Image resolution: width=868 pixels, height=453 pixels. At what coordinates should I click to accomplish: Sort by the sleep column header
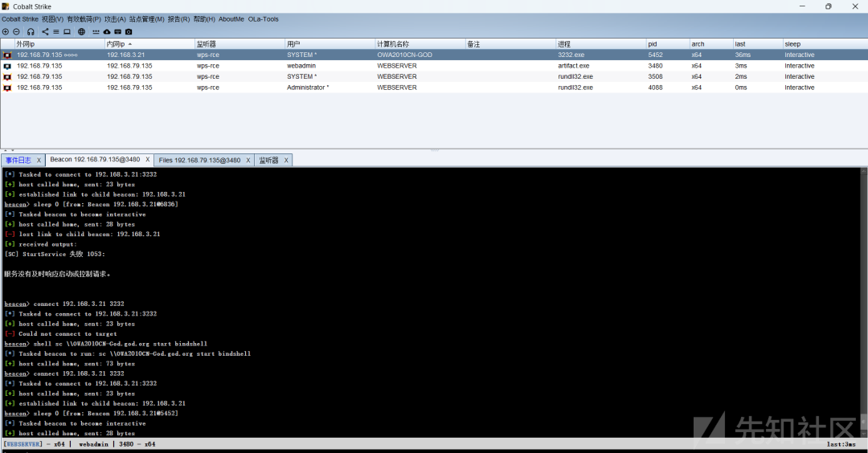825,43
